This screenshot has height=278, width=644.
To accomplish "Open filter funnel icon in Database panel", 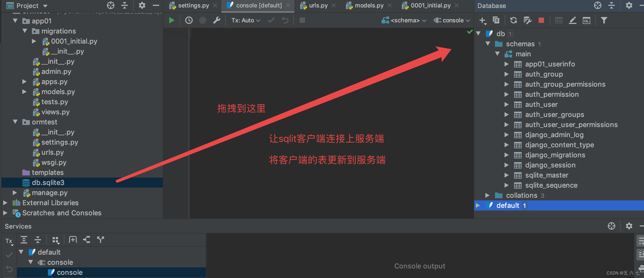I will click(x=604, y=20).
